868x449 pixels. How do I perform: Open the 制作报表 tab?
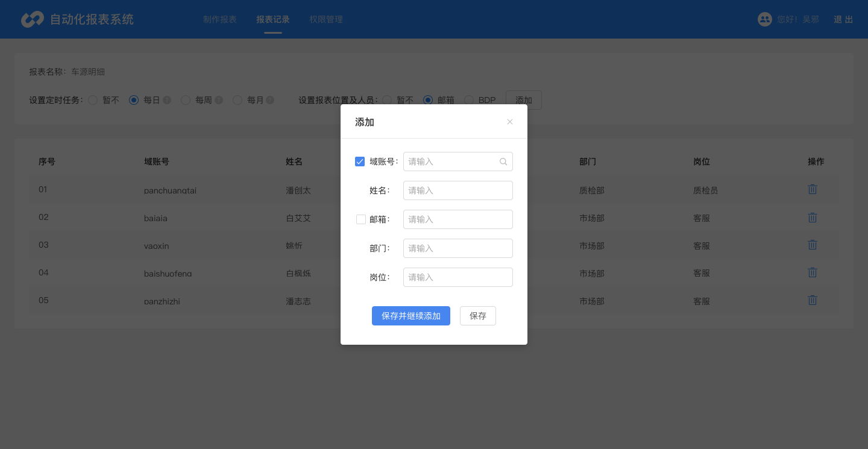click(220, 19)
